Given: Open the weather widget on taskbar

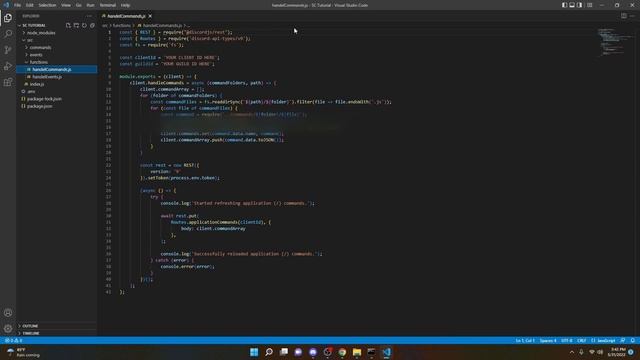Looking at the screenshot, I should 24,352.
